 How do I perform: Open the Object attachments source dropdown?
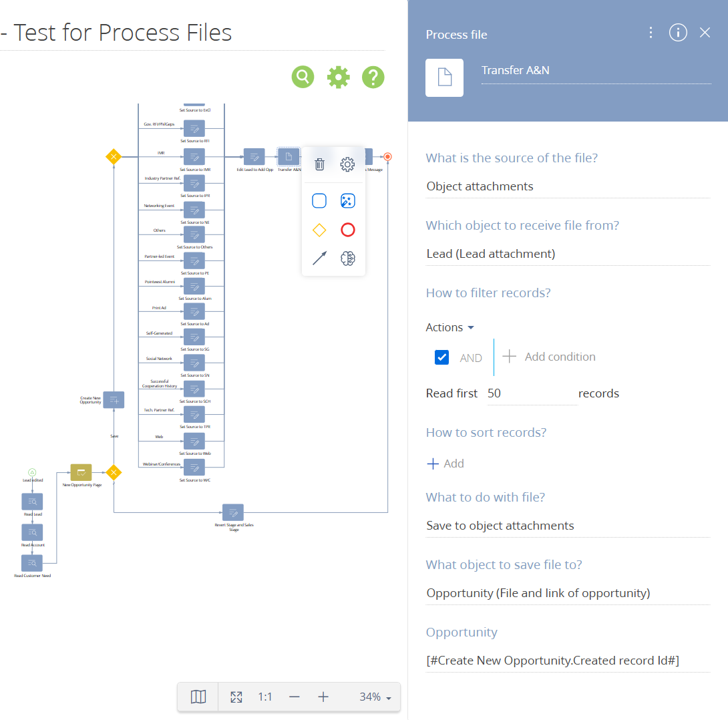[x=568, y=186]
